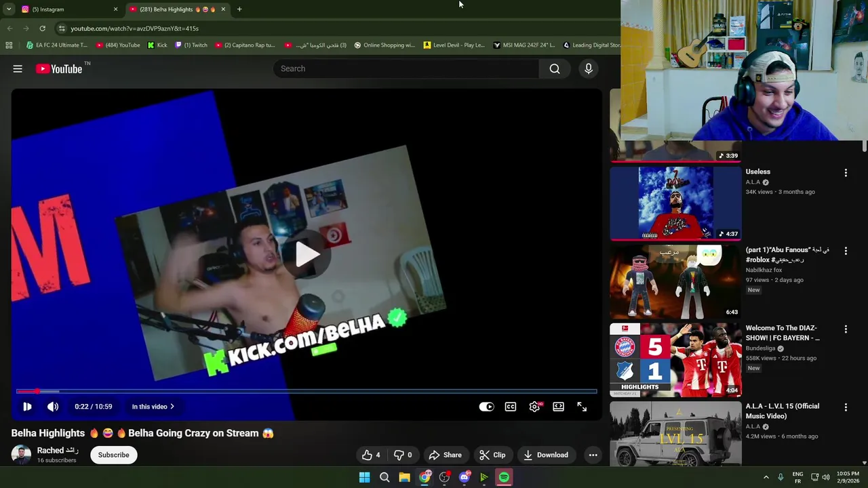The width and height of the screenshot is (868, 488).
Task: Open the Online Shopping bookmark
Action: click(384, 45)
